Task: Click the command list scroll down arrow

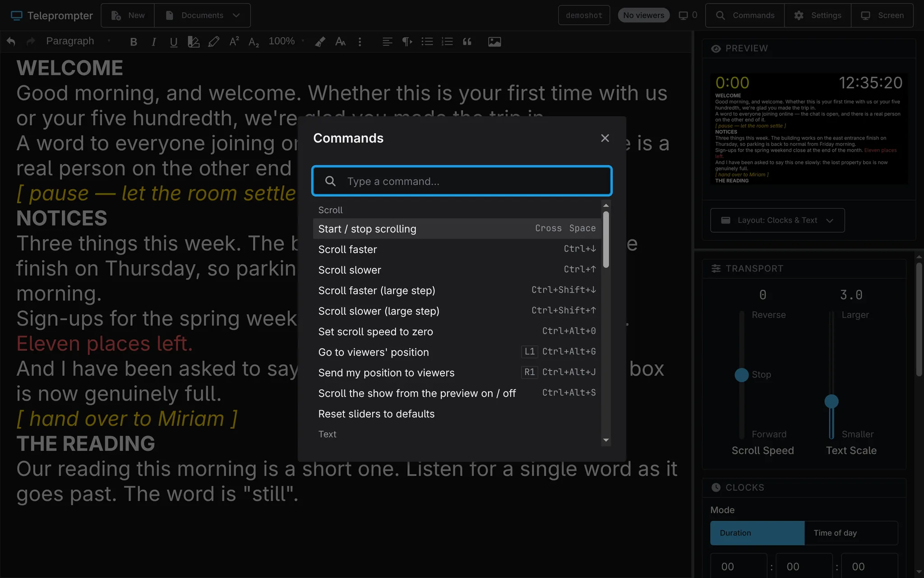Action: 606,440
